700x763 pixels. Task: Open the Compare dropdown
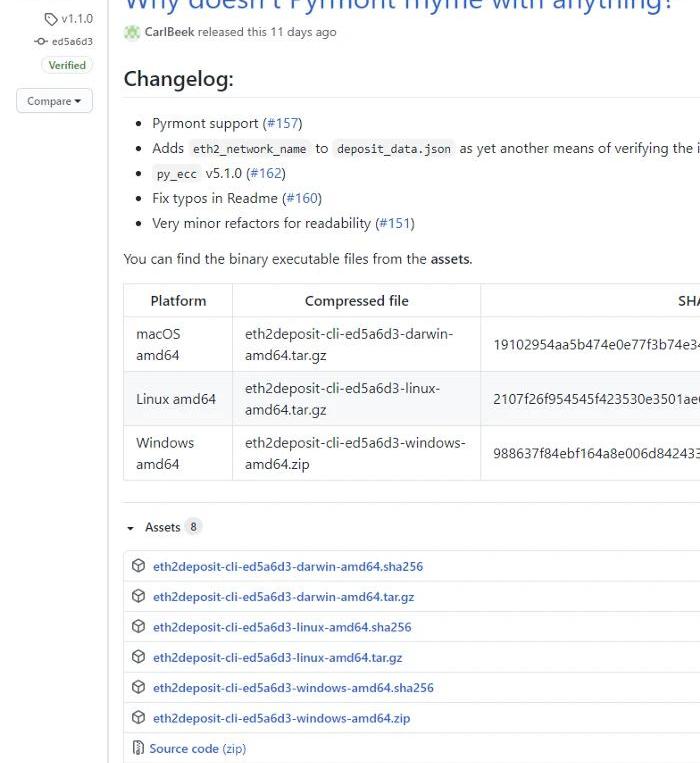(x=54, y=101)
